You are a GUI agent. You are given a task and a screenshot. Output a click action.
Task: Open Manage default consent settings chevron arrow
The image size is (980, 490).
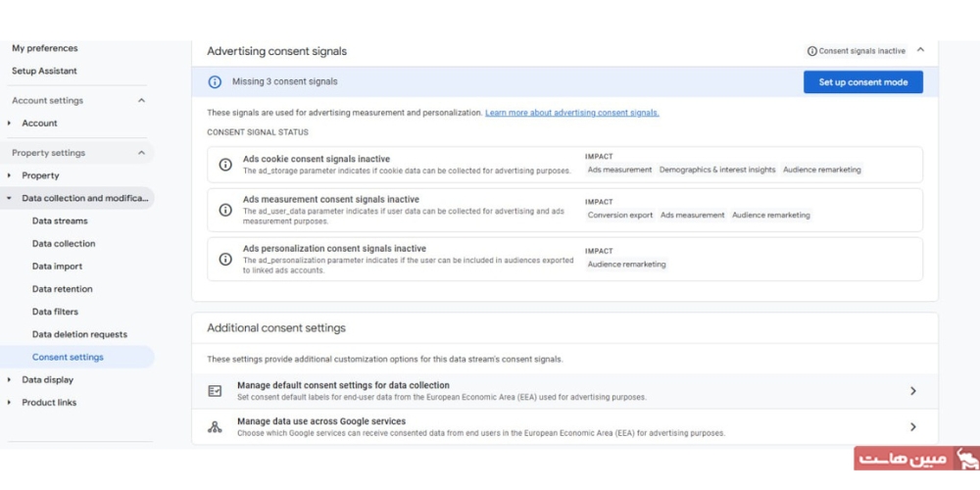coord(912,391)
